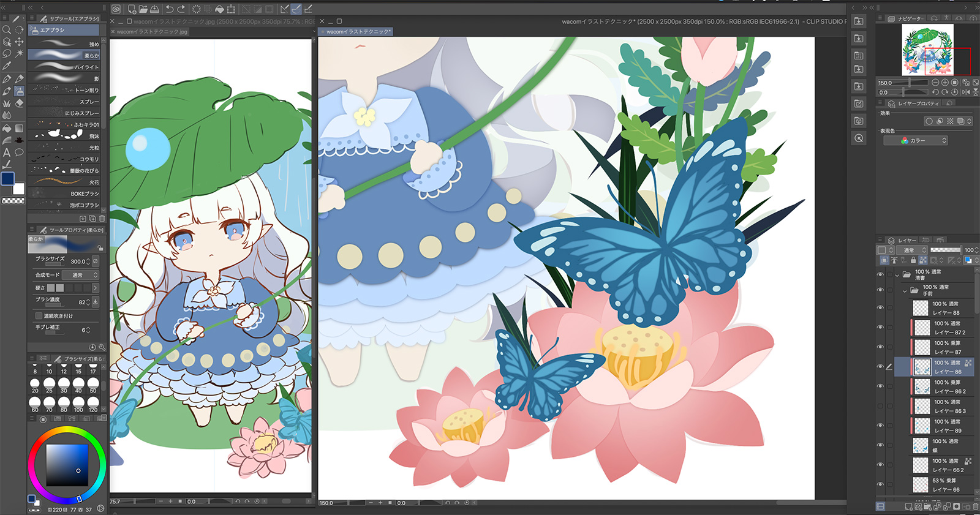
Task: Select the Text tool
Action: [7, 152]
